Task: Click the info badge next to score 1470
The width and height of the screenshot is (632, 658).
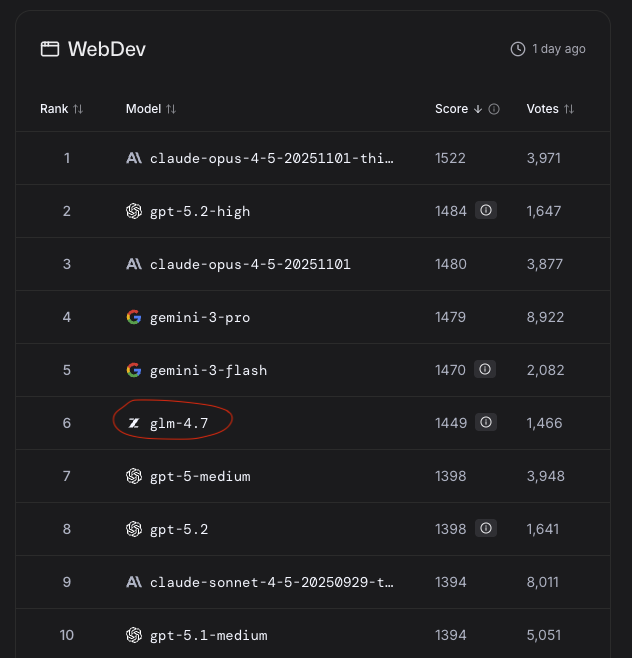Action: tap(486, 370)
